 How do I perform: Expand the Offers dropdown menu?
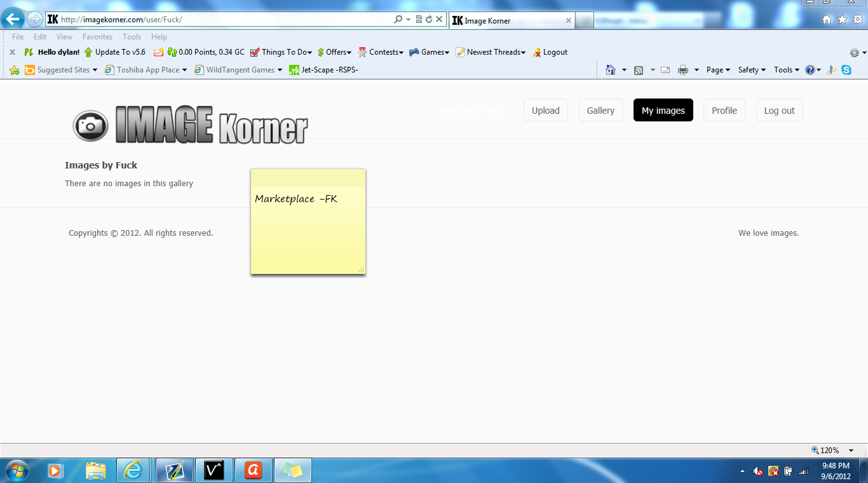pyautogui.click(x=334, y=52)
